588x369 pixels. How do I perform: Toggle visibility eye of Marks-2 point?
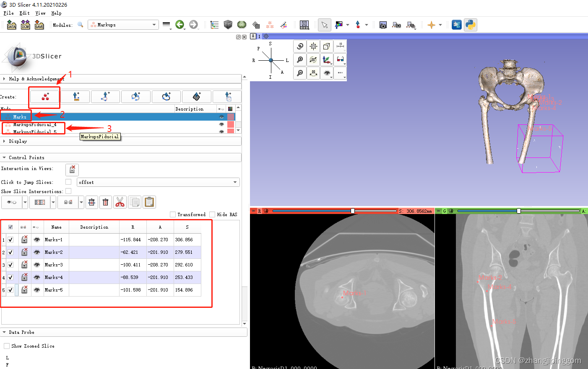coord(37,252)
